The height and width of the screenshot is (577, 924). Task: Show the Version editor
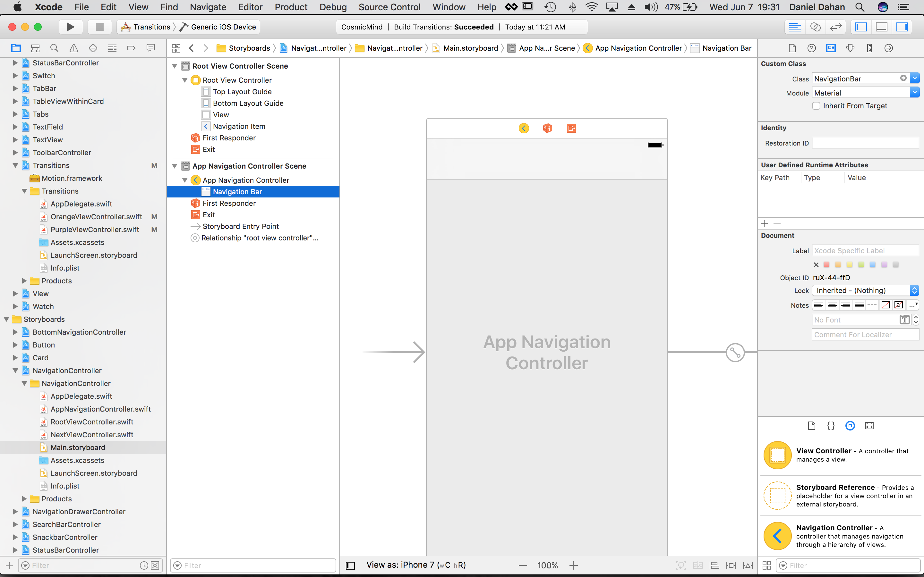coord(836,27)
